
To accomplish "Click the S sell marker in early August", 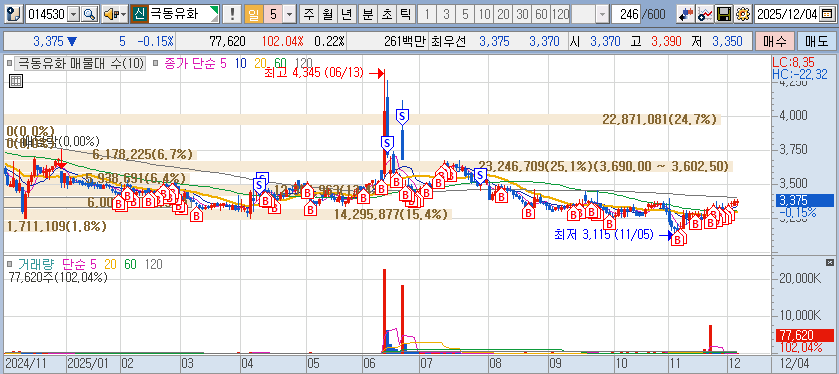I will tap(480, 174).
